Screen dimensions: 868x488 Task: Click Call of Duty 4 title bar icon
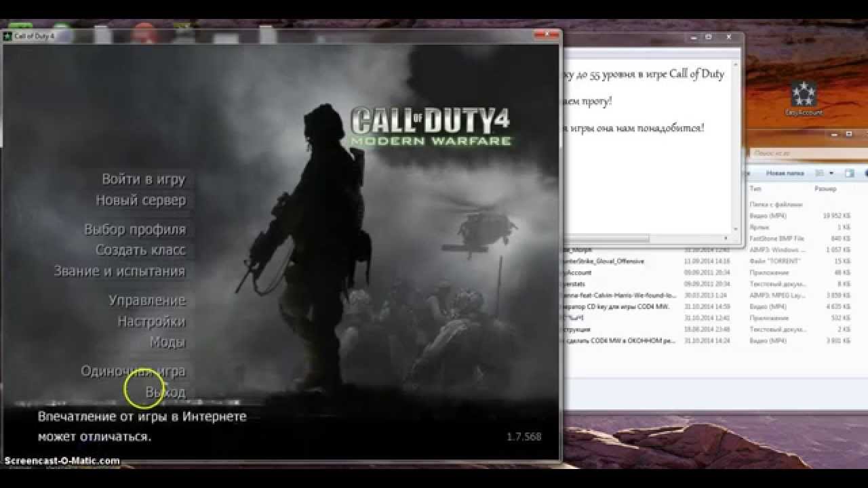pos(7,36)
